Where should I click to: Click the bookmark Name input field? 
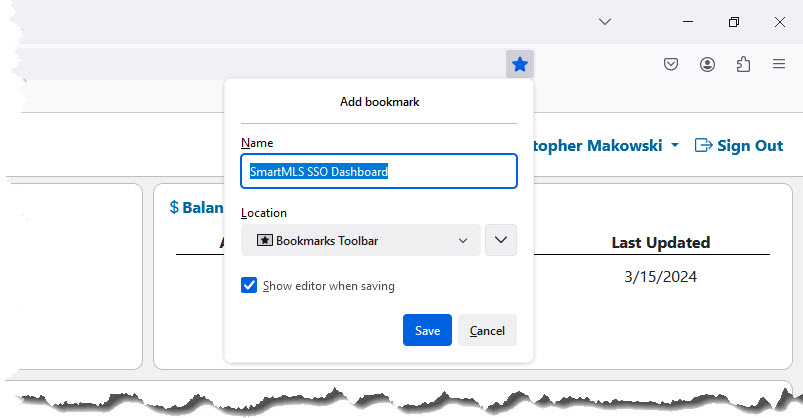[x=379, y=171]
